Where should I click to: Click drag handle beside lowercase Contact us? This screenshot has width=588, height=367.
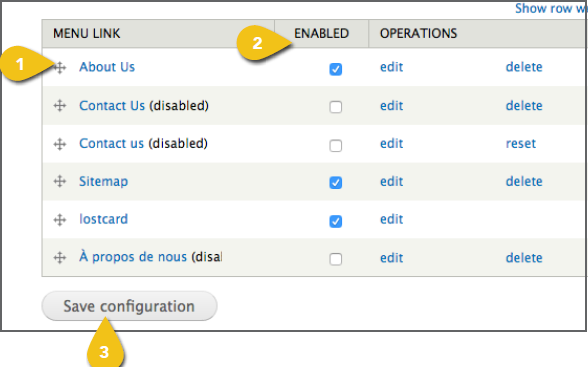coord(60,144)
